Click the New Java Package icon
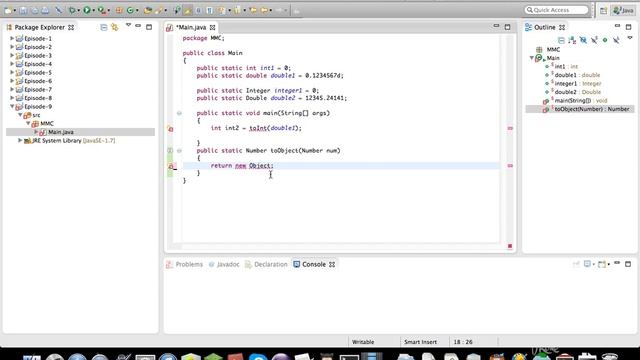Image resolution: width=640 pixels, height=360 pixels. [x=119, y=10]
